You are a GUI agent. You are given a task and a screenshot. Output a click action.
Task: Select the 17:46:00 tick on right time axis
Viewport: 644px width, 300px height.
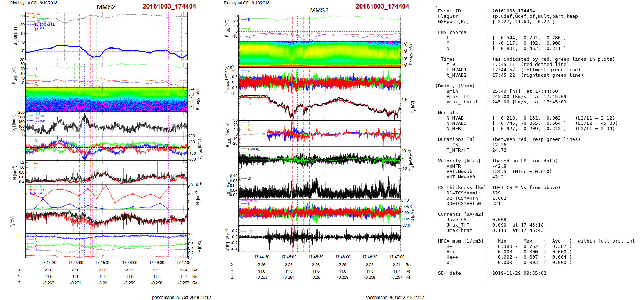[343, 257]
